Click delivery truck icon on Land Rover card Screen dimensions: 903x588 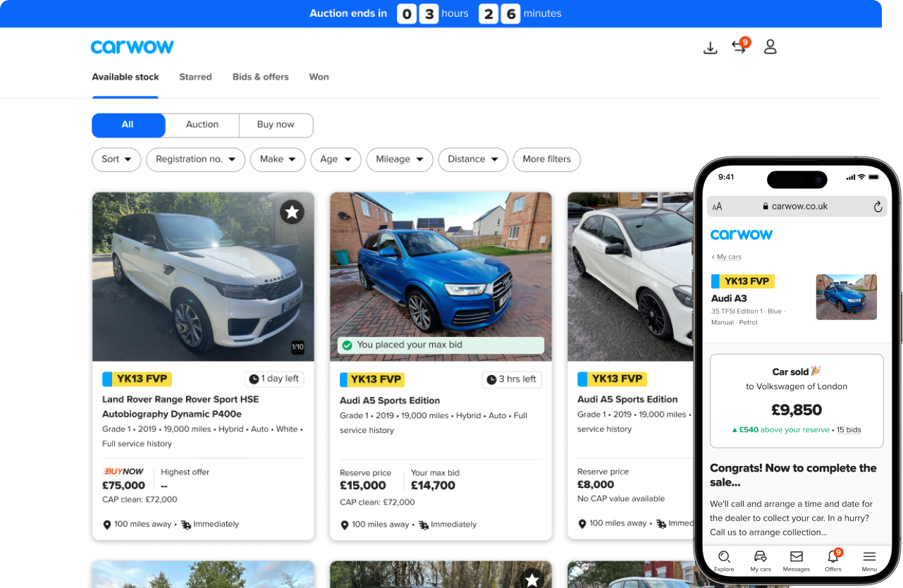tap(186, 525)
